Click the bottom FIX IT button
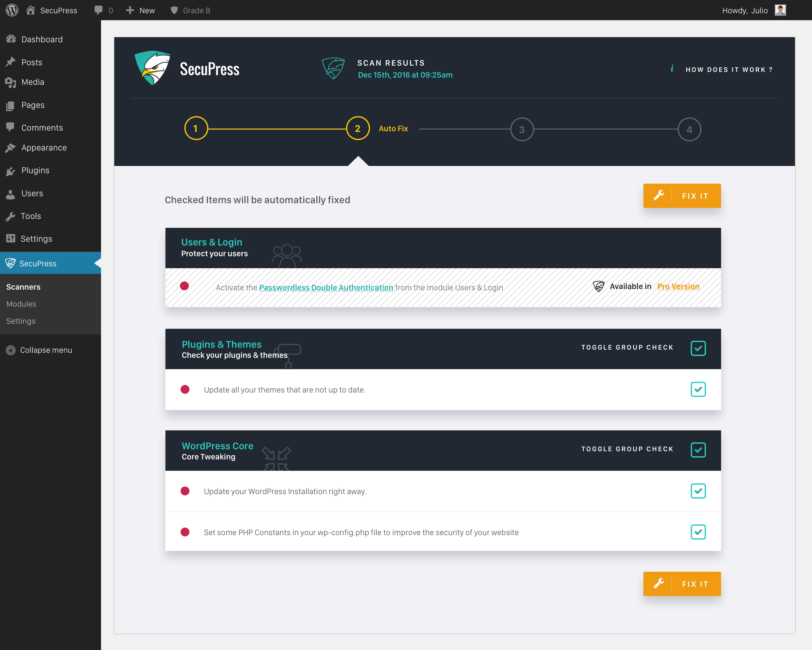Screen dimensions: 812x650 coord(681,584)
